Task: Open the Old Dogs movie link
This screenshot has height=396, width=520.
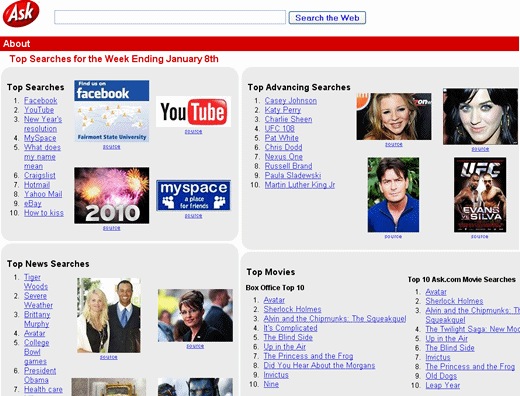Action: [x=441, y=375]
